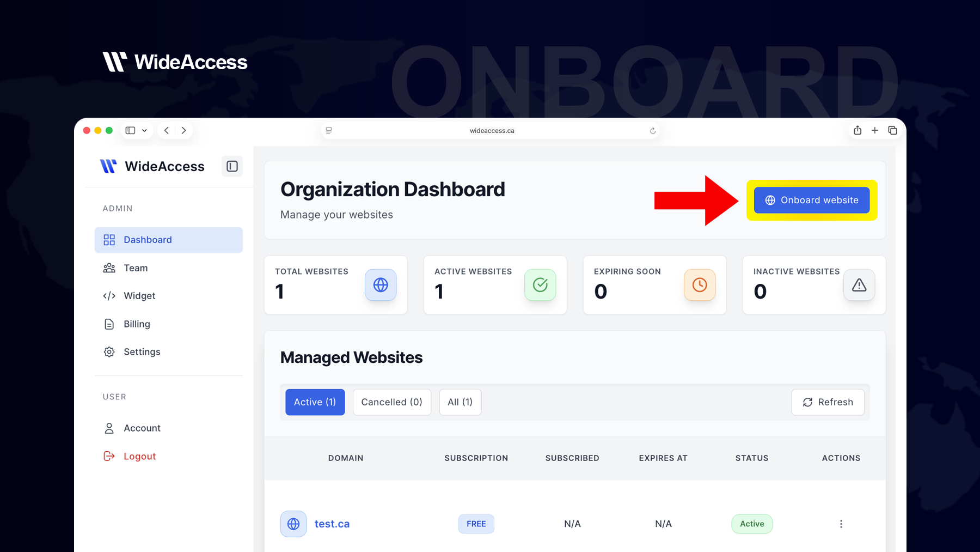Click the red Logout icon

coord(109,456)
